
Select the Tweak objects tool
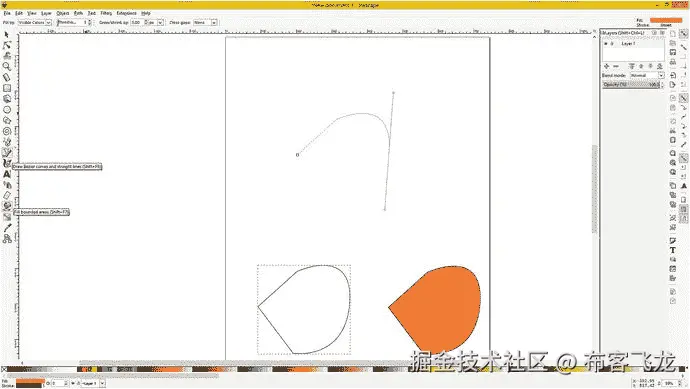pos(7,56)
